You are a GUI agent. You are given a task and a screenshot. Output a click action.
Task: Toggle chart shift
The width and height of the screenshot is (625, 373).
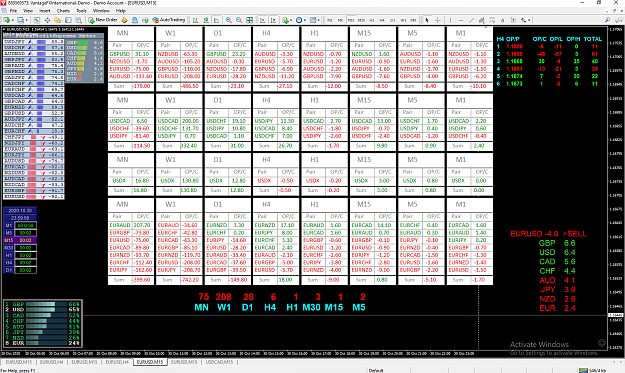[x=273, y=20]
